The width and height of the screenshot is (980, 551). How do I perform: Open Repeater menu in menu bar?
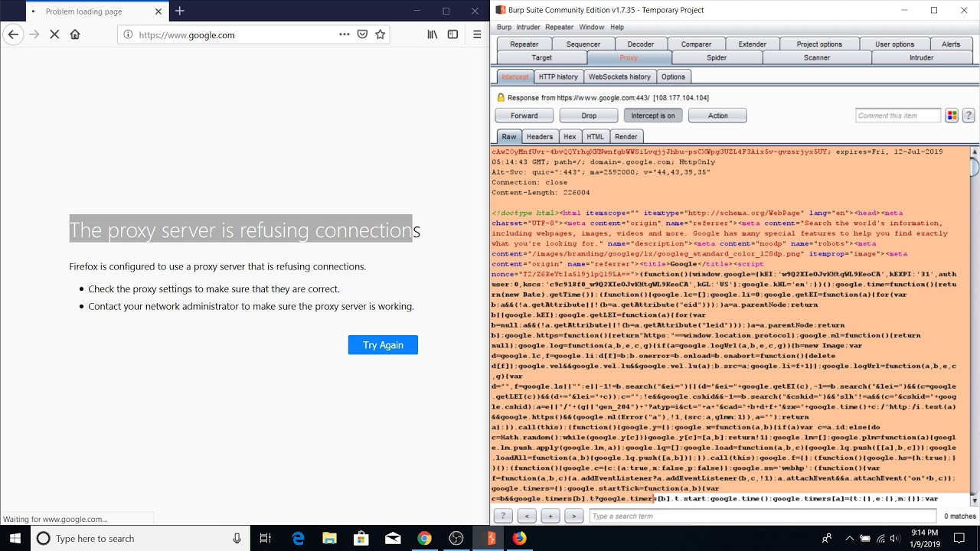(x=559, y=27)
